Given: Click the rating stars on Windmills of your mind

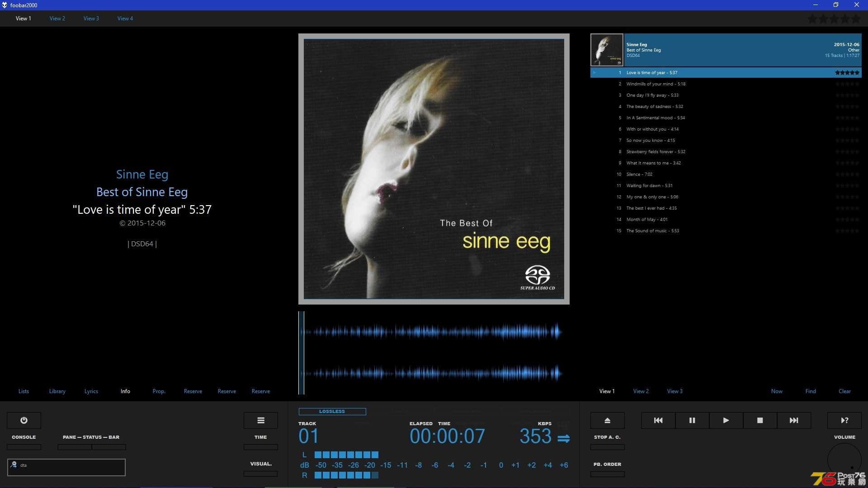Looking at the screenshot, I should coord(847,84).
